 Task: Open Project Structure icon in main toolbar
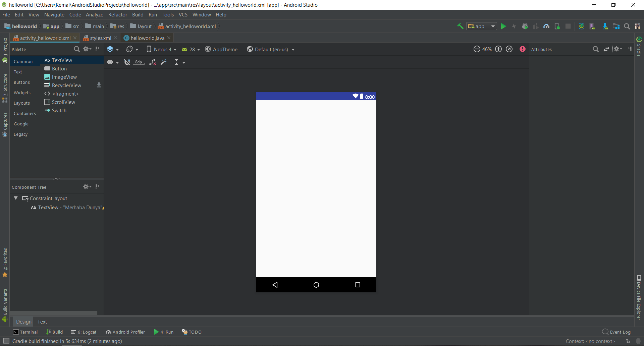tap(616, 26)
